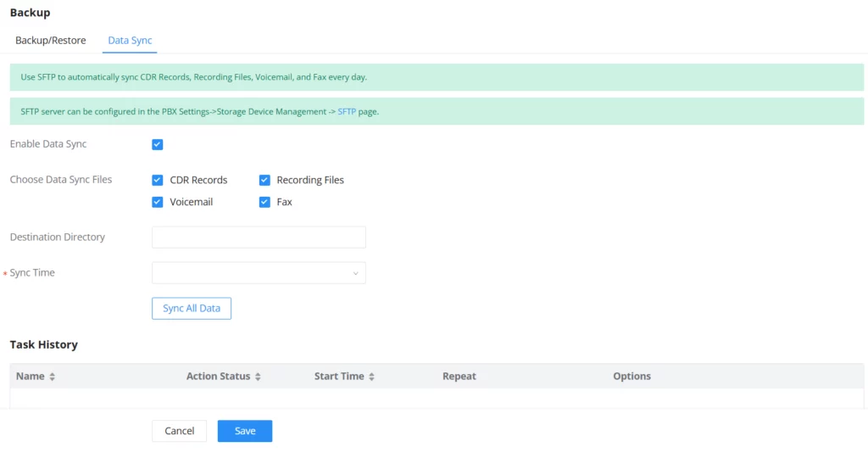The height and width of the screenshot is (464, 868).
Task: Uncheck the Fax checkbox
Action: coord(264,202)
